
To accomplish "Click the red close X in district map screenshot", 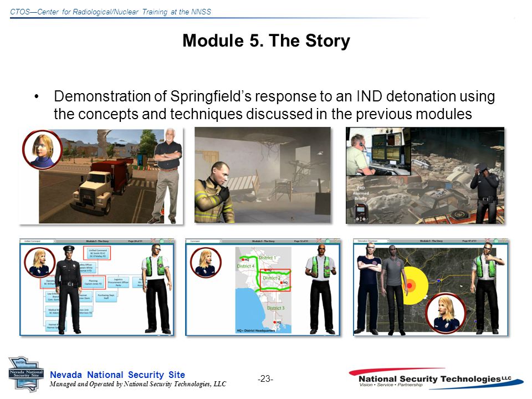I will coord(320,241).
